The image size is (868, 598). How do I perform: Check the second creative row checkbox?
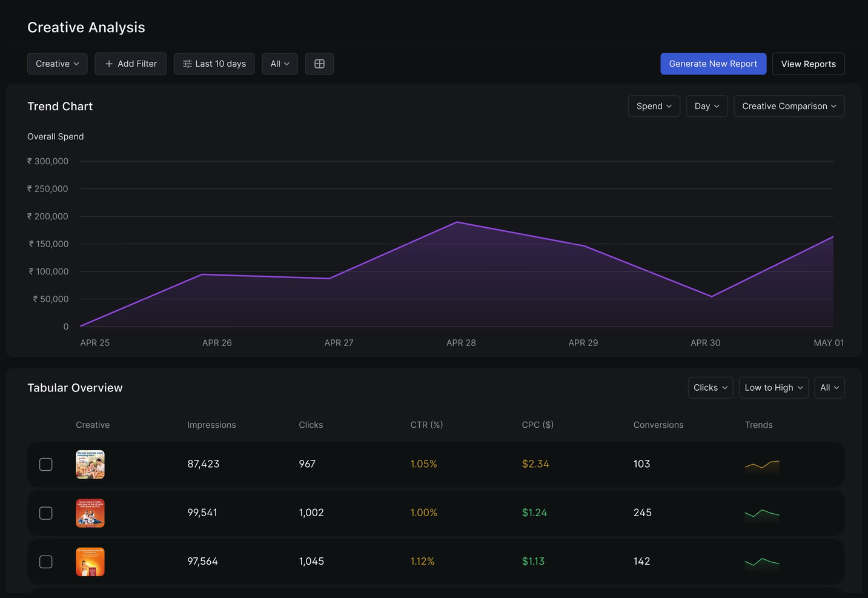(45, 513)
